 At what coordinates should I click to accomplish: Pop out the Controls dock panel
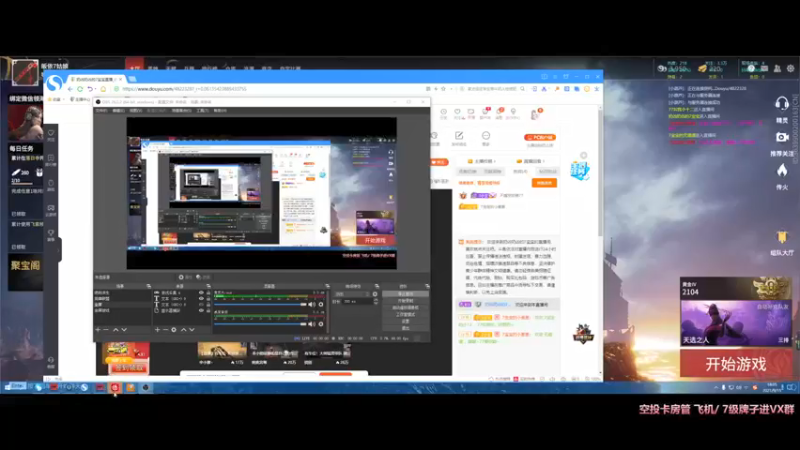tap(427, 286)
